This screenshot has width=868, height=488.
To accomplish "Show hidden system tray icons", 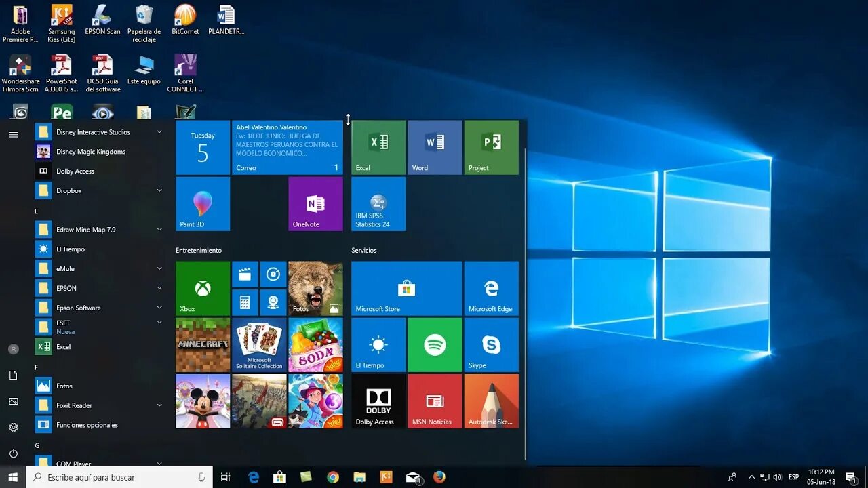I will click(x=751, y=477).
